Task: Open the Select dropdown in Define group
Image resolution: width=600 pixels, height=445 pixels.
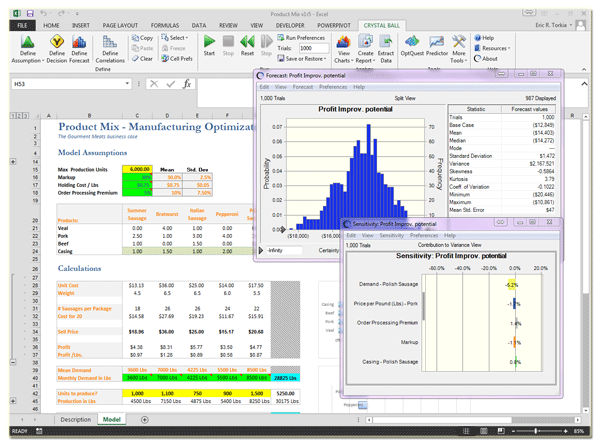Action: tap(174, 38)
